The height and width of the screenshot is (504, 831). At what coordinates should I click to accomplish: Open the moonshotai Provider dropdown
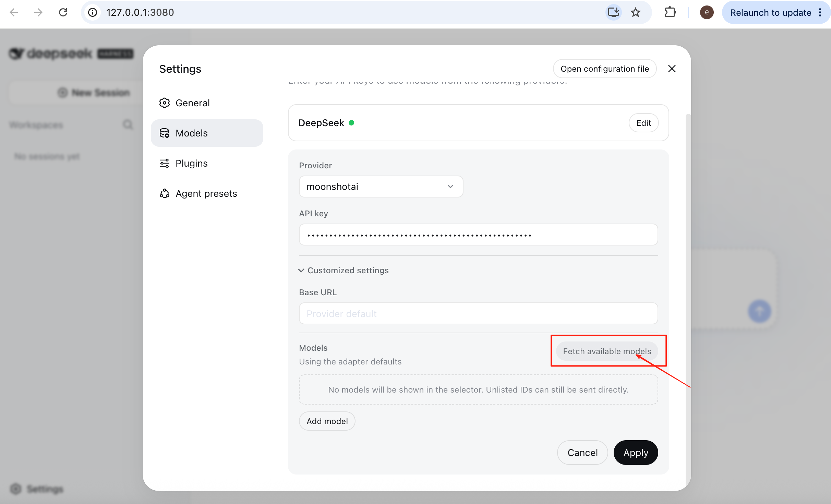click(381, 187)
